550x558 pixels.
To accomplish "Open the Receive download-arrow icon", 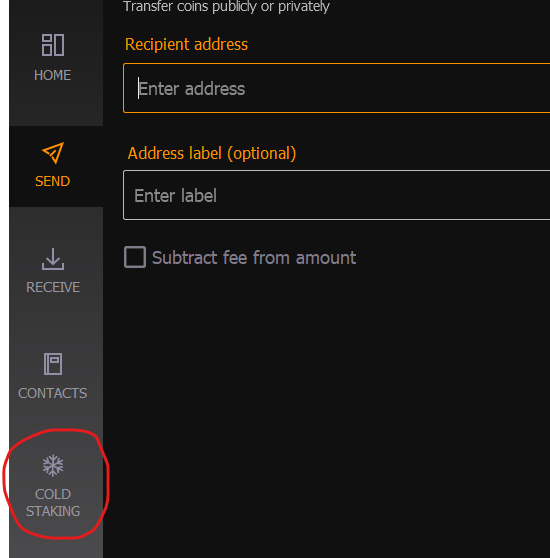I will pos(53,259).
